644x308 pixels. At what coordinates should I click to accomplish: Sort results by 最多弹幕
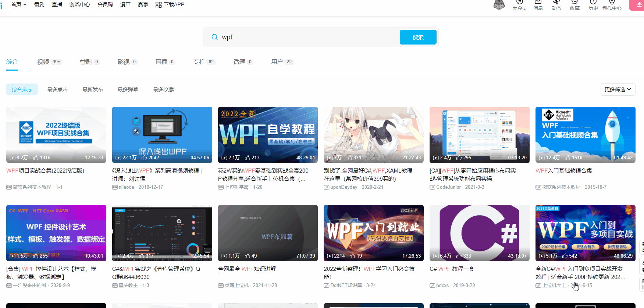(x=128, y=89)
